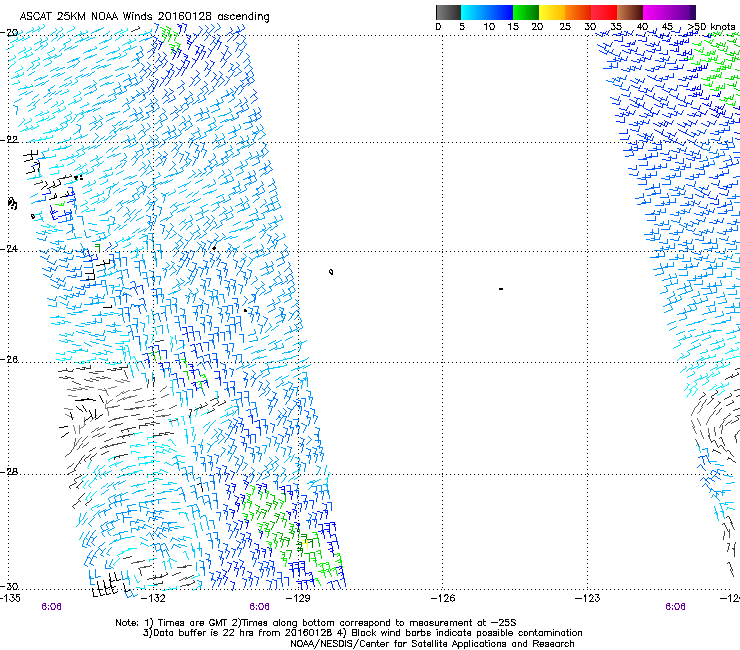Click the small island marker east of -129
The width and height of the screenshot is (740, 650).
331,272
